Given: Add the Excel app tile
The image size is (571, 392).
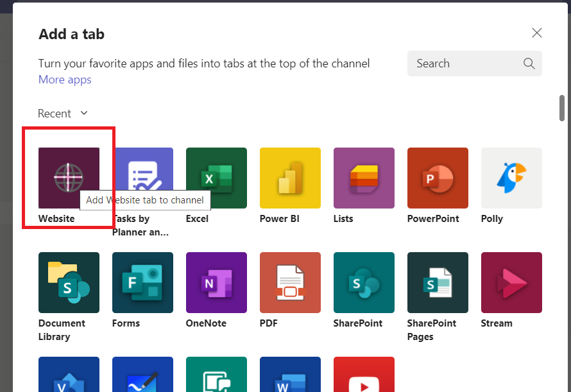Looking at the screenshot, I should 216,178.
